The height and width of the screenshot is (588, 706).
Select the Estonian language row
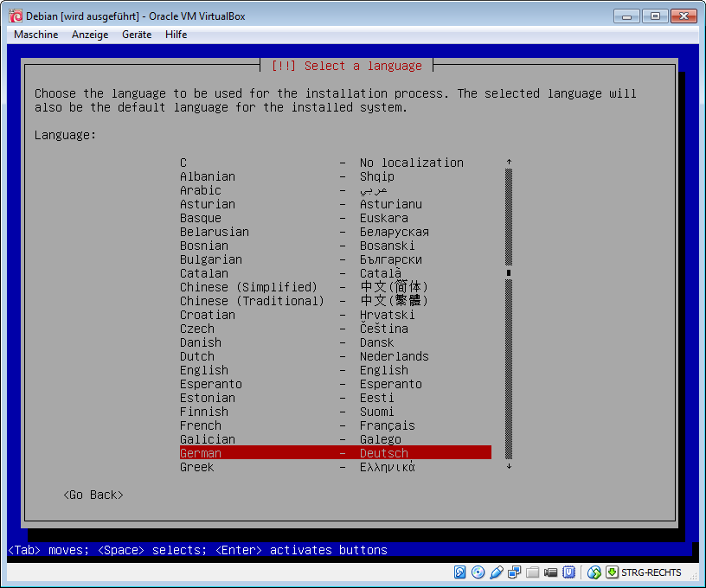click(336, 398)
